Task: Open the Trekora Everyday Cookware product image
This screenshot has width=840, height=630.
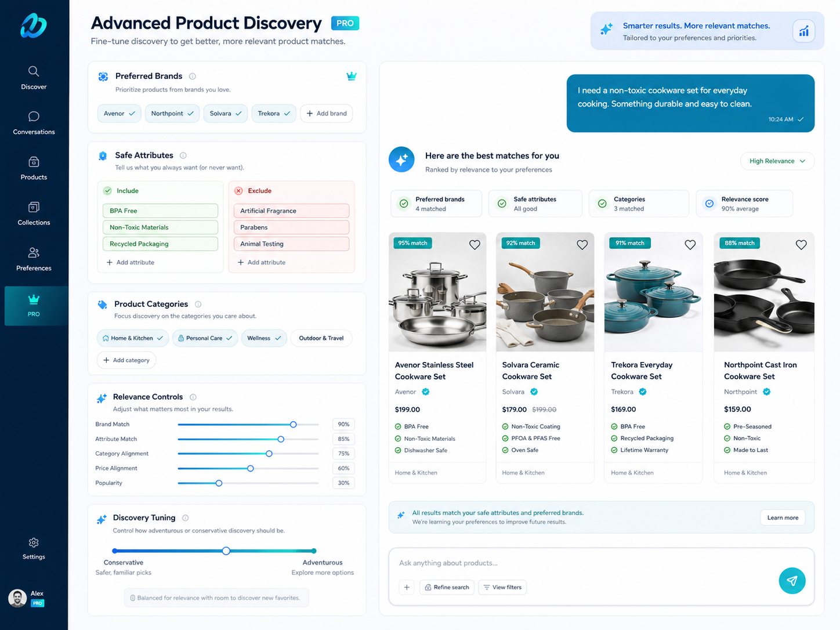Action: 653,292
